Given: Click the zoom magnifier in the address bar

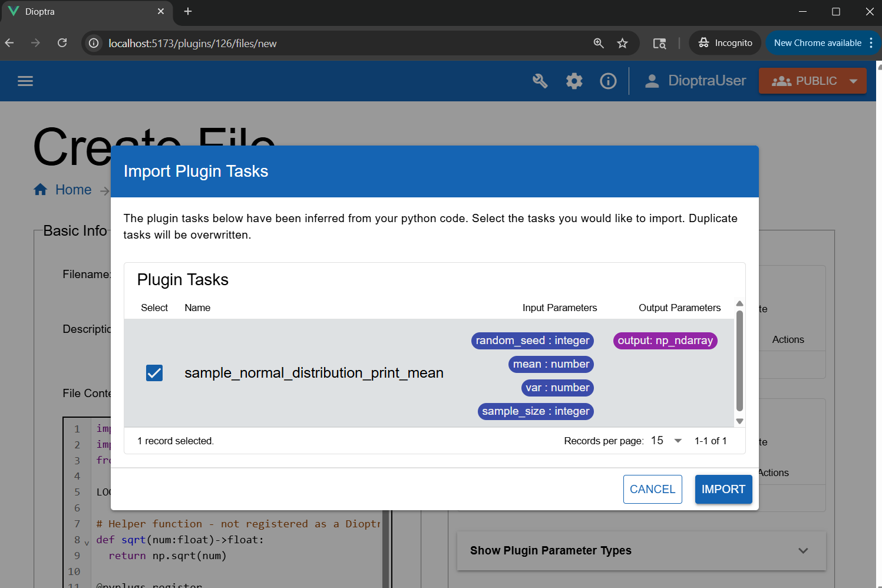Looking at the screenshot, I should [x=599, y=43].
